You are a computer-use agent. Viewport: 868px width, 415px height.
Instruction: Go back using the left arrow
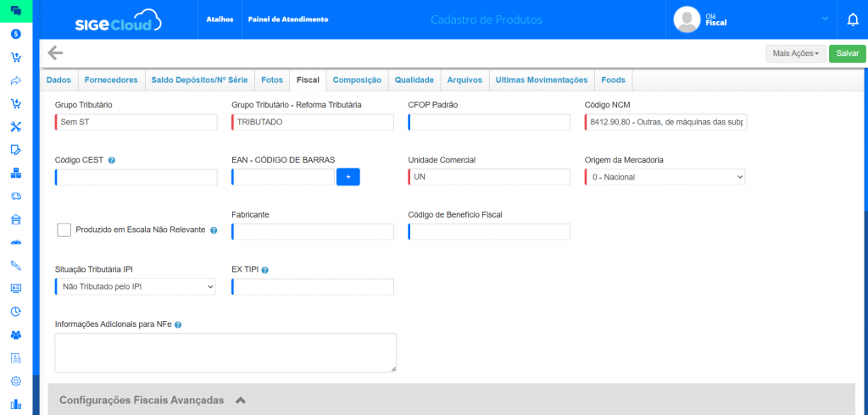tap(55, 53)
